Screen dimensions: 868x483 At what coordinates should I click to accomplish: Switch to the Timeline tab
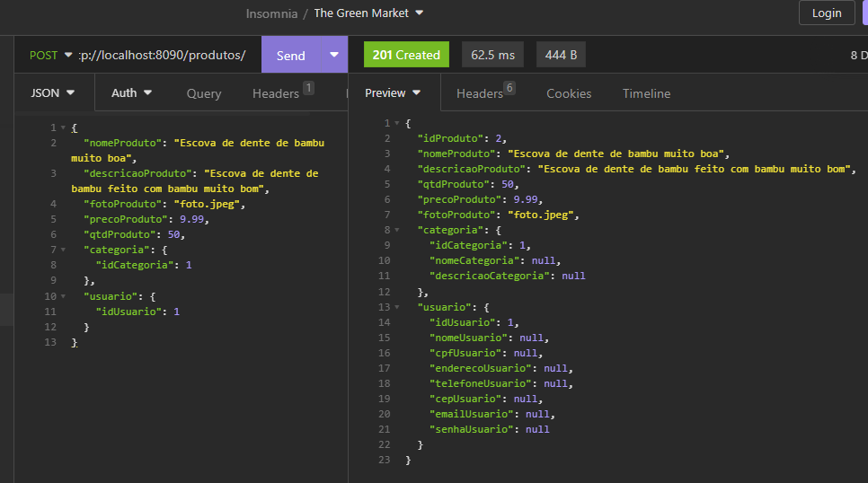[x=646, y=93]
